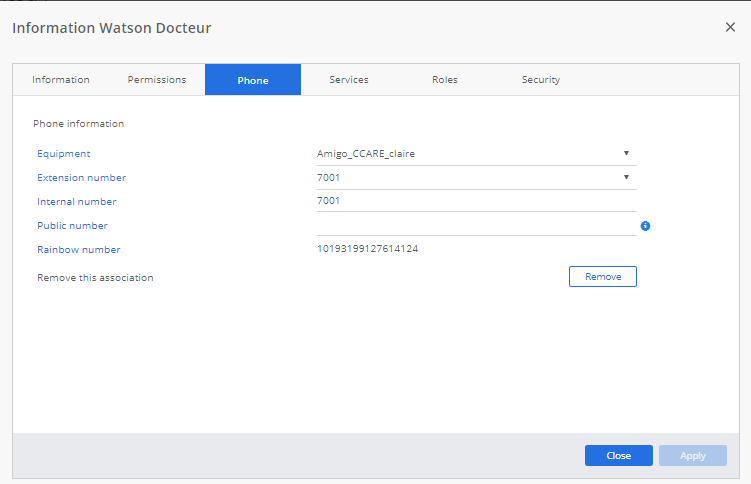Click the Rainbow number value 10193199127614124
751x484 pixels.
click(x=367, y=249)
